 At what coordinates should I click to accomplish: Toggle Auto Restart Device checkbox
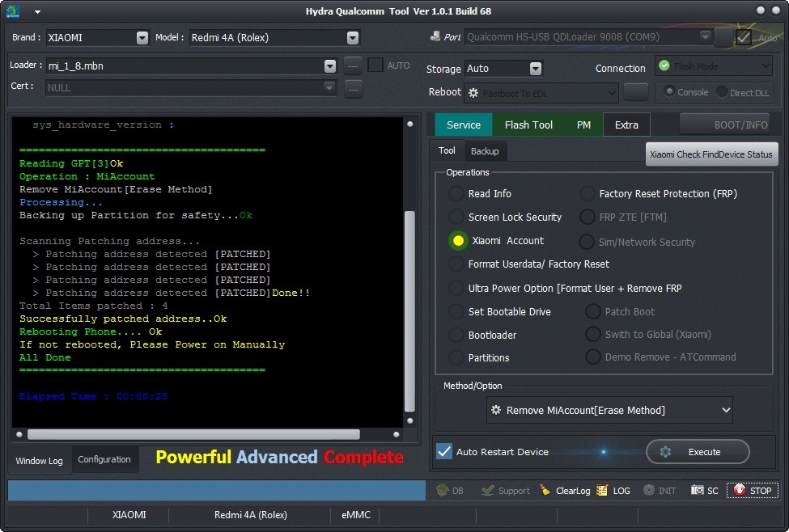[x=443, y=451]
